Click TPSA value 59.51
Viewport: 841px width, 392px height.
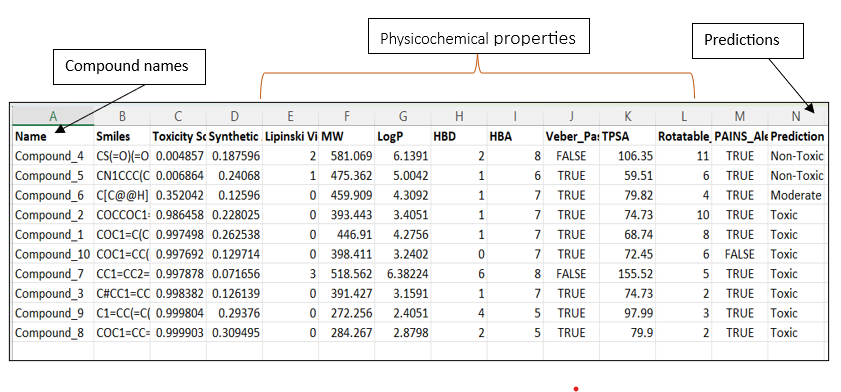(x=628, y=176)
